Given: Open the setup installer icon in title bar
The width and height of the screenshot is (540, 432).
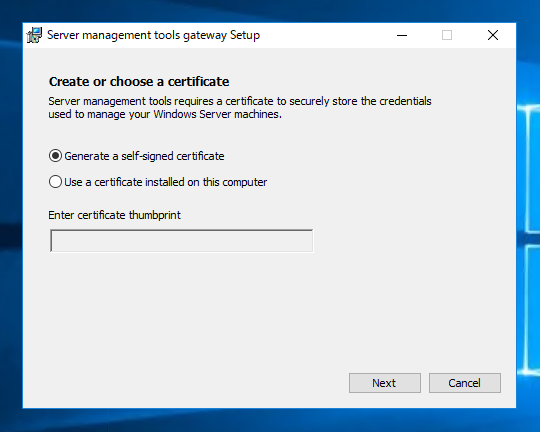Looking at the screenshot, I should 34,35.
